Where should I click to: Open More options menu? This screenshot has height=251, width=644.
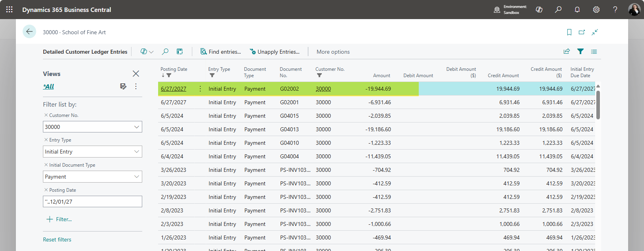pyautogui.click(x=333, y=52)
